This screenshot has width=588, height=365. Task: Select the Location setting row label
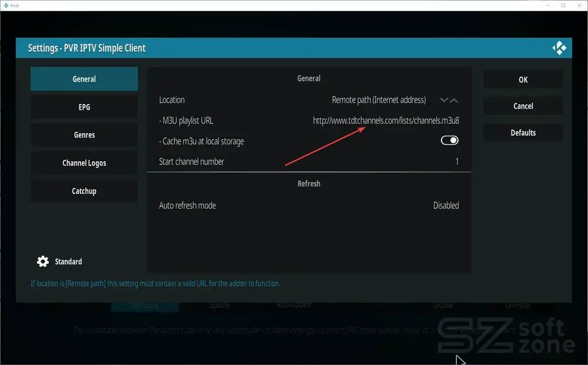click(x=172, y=100)
